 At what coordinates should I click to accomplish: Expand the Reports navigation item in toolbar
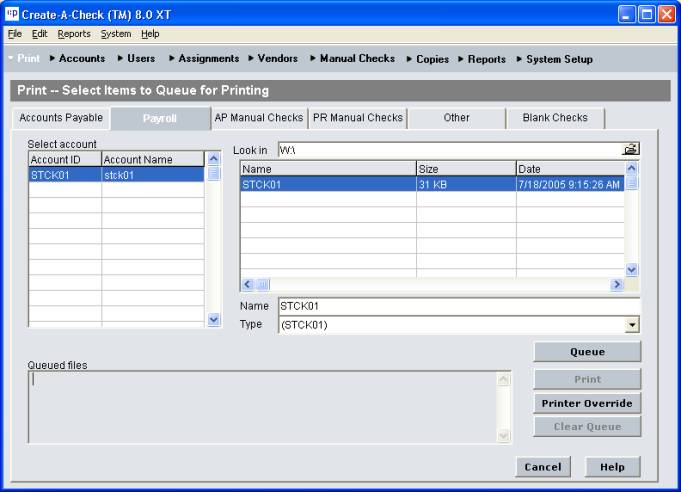pos(482,59)
